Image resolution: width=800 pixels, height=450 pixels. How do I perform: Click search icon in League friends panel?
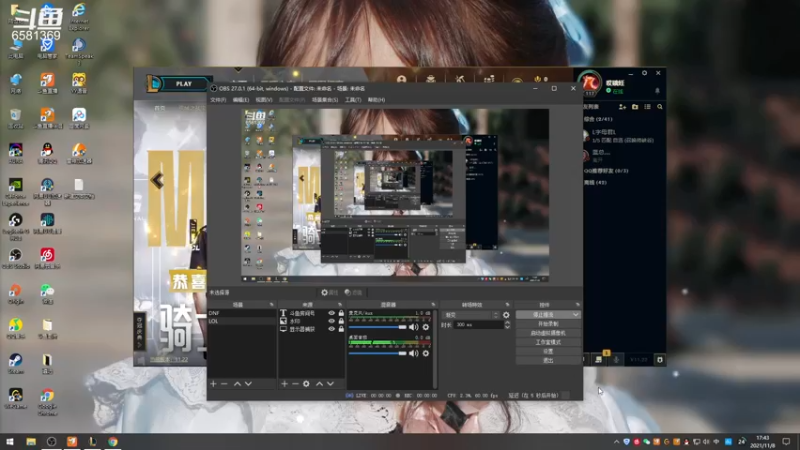pyautogui.click(x=660, y=107)
